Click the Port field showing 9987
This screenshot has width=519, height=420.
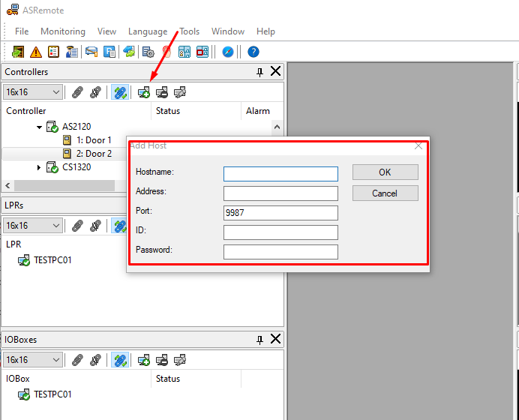tap(280, 213)
